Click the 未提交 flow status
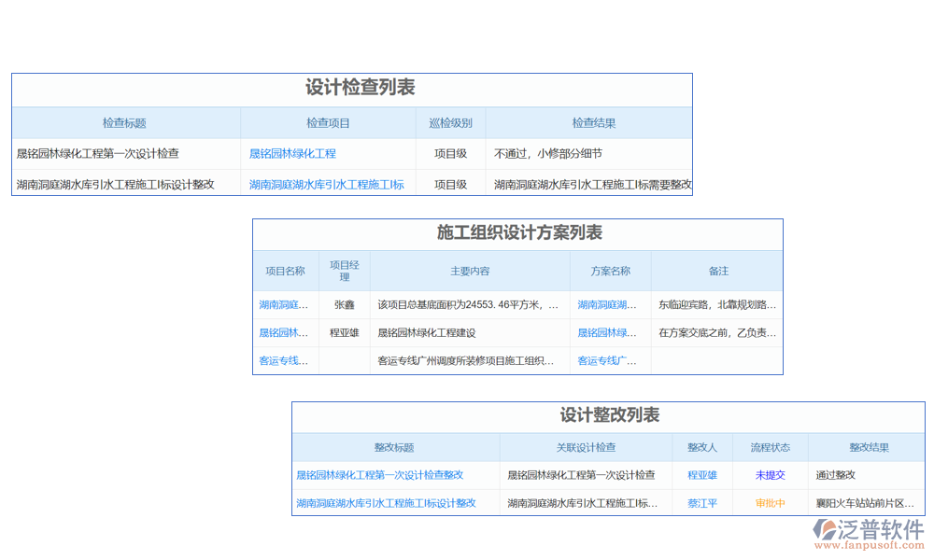 click(771, 475)
